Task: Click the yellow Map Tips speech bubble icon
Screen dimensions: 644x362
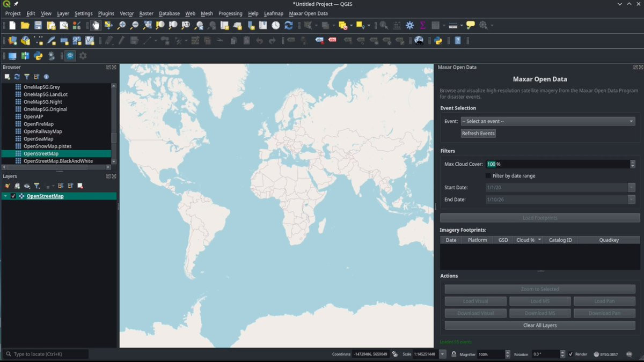Action: (471, 25)
